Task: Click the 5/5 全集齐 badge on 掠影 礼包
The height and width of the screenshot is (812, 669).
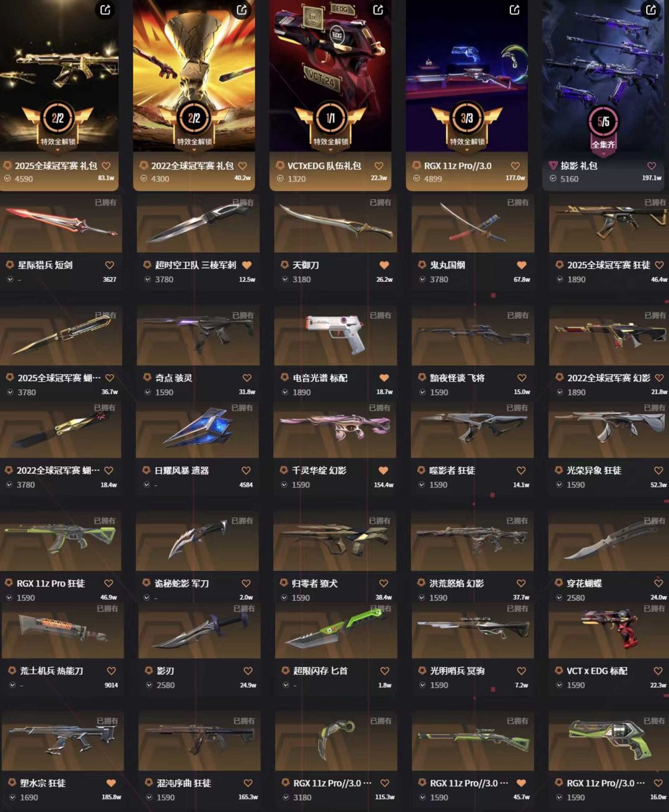Action: 603,128
